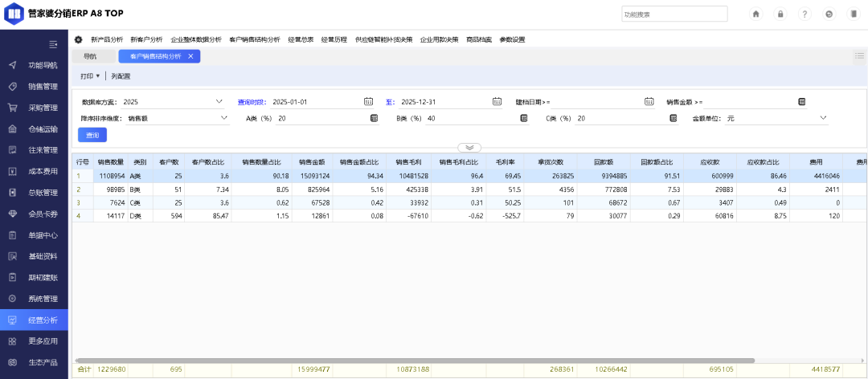868x379 pixels.
Task: Select the row with 类别 D类
Action: click(x=469, y=216)
